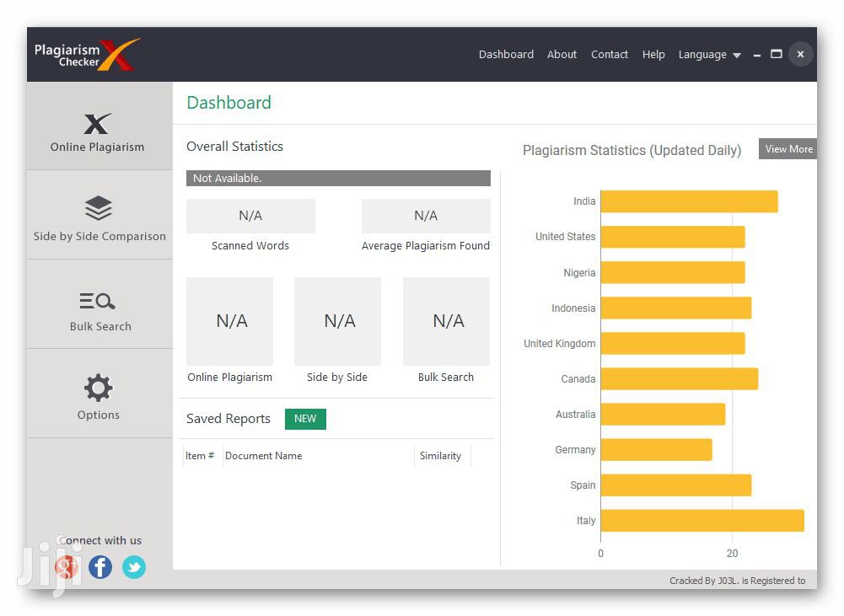Viewport: 844px width, 616px height.
Task: Select the Australia chart bar
Action: 663,415
